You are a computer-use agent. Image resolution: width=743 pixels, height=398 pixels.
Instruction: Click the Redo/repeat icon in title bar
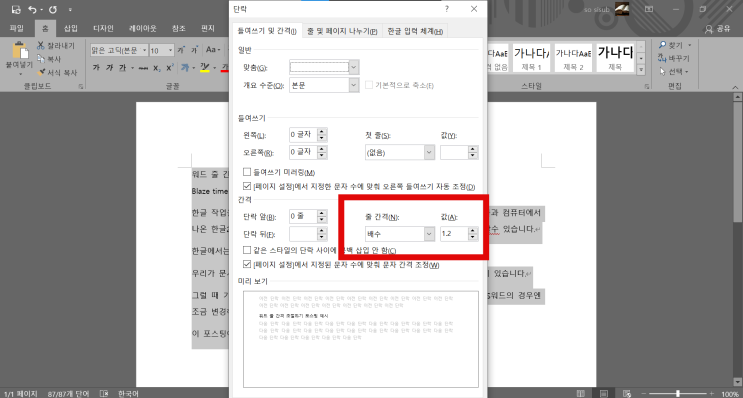tap(53, 9)
